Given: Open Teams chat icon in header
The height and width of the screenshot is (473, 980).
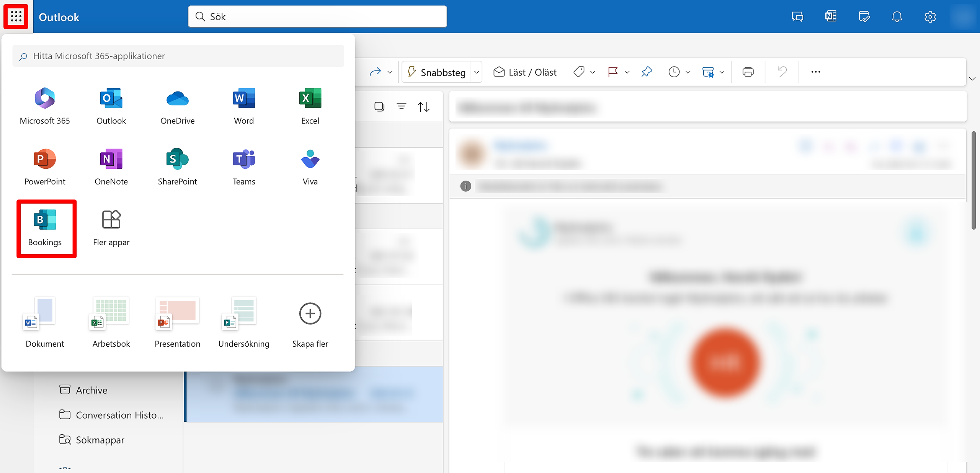Looking at the screenshot, I should (797, 16).
